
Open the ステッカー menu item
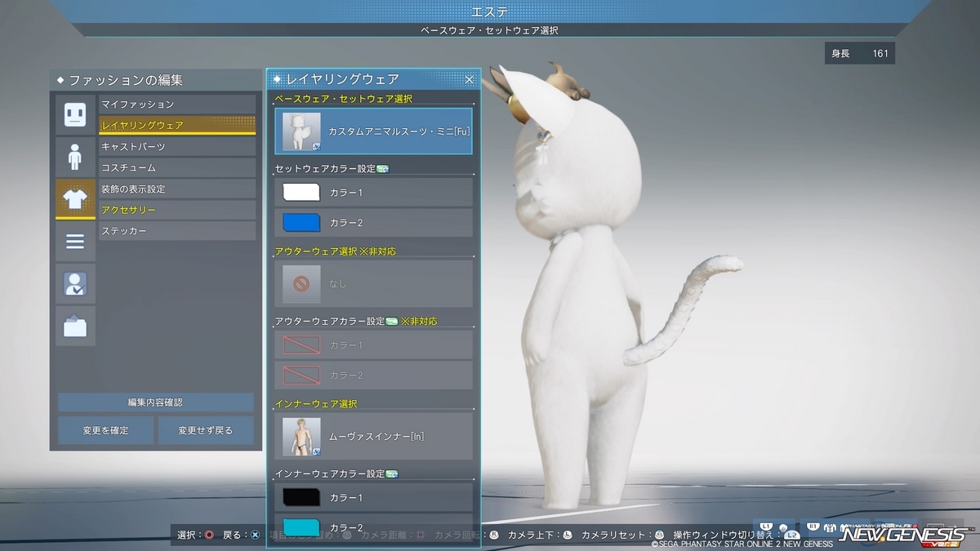click(x=177, y=232)
